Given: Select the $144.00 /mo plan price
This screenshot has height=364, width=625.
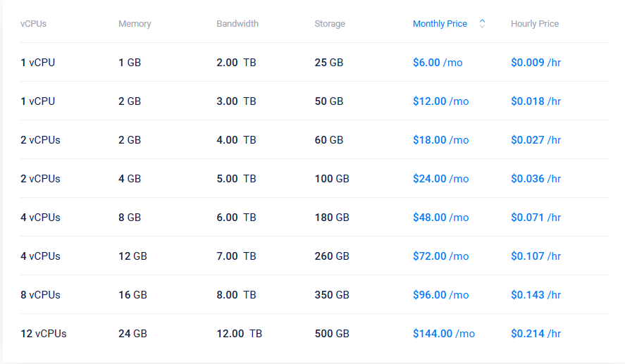Looking at the screenshot, I should (444, 334).
